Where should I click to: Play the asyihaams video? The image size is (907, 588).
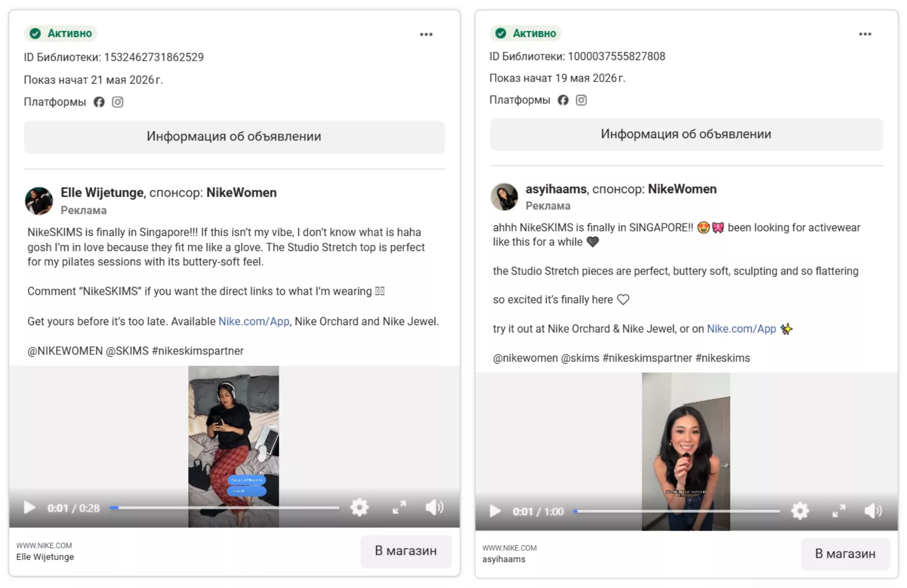pos(495,511)
